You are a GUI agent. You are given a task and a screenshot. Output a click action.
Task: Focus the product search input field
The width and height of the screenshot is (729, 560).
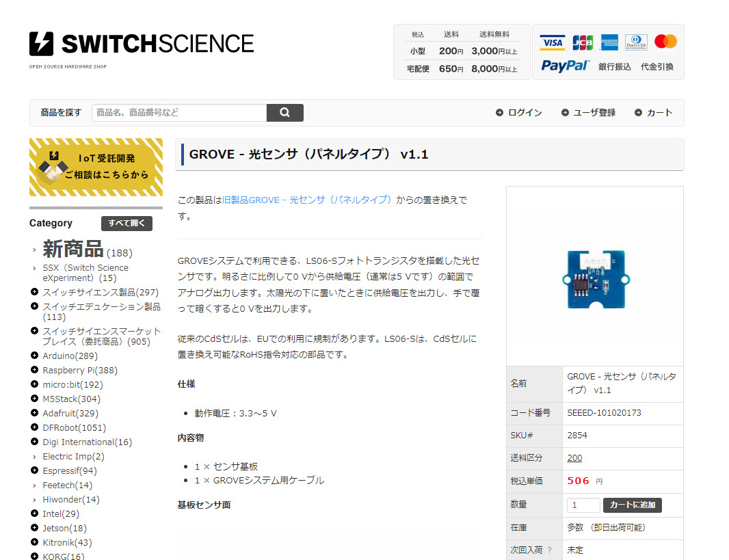[x=179, y=112]
